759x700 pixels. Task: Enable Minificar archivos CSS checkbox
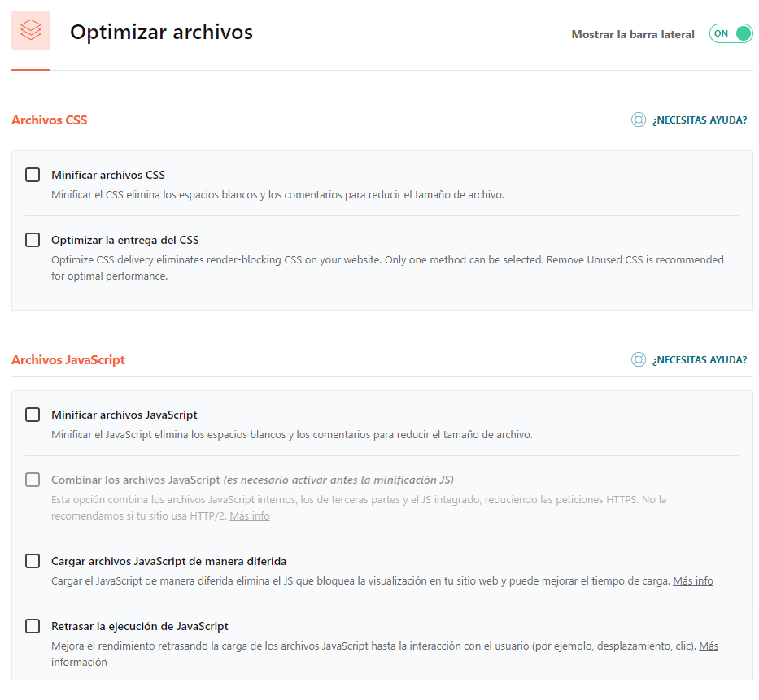coord(33,175)
